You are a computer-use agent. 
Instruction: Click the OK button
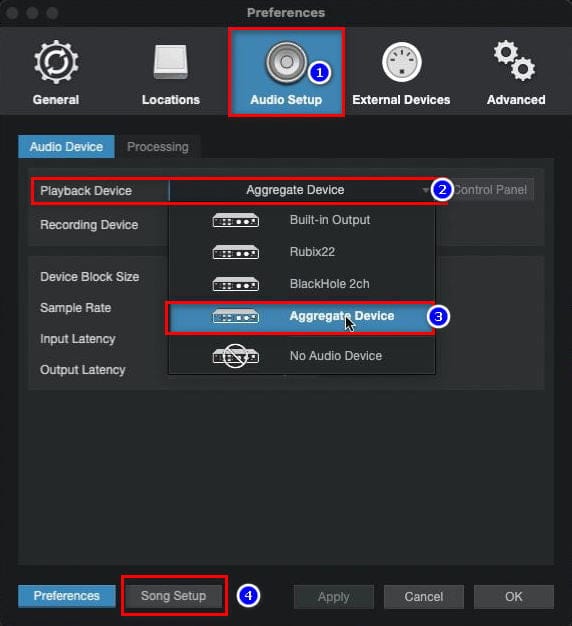point(514,596)
